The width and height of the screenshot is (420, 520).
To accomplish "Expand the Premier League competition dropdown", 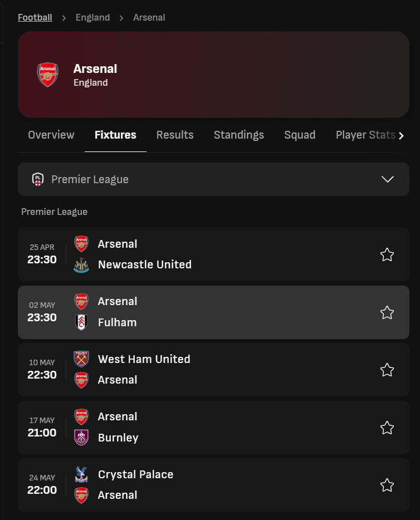I will coord(387,179).
